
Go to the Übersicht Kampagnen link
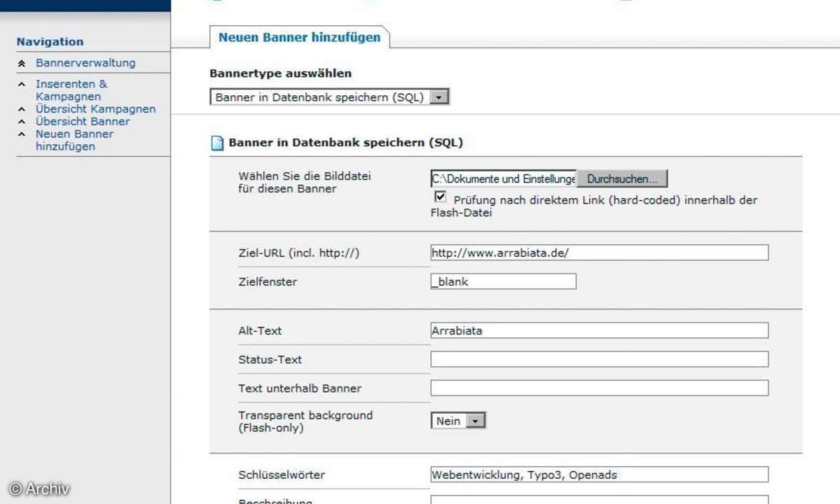coord(95,109)
